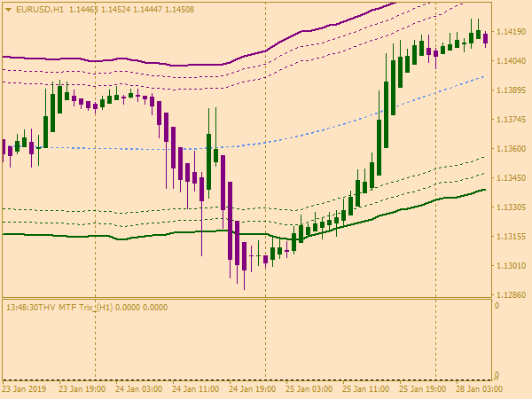
Task: Select the 25 Jan 03:00 time label
Action: click(309, 388)
